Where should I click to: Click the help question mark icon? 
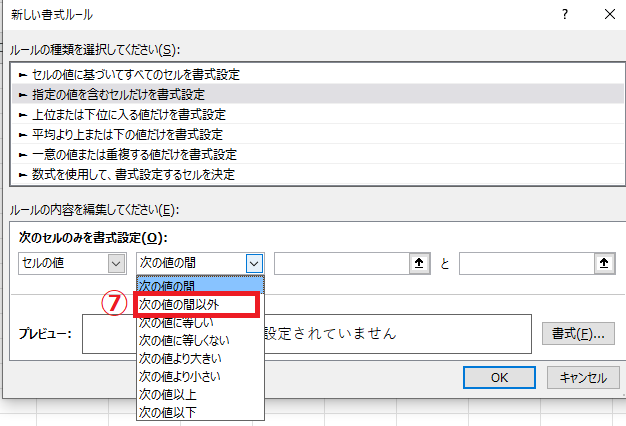565,15
